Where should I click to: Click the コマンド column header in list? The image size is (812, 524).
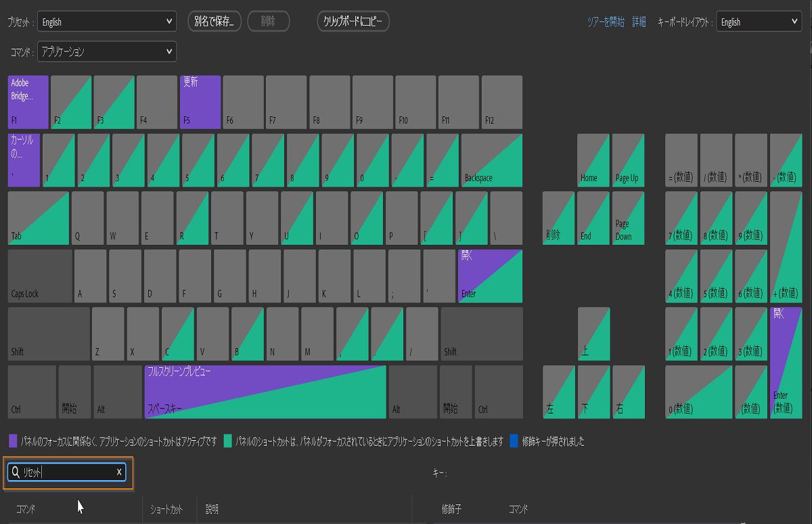click(x=26, y=509)
